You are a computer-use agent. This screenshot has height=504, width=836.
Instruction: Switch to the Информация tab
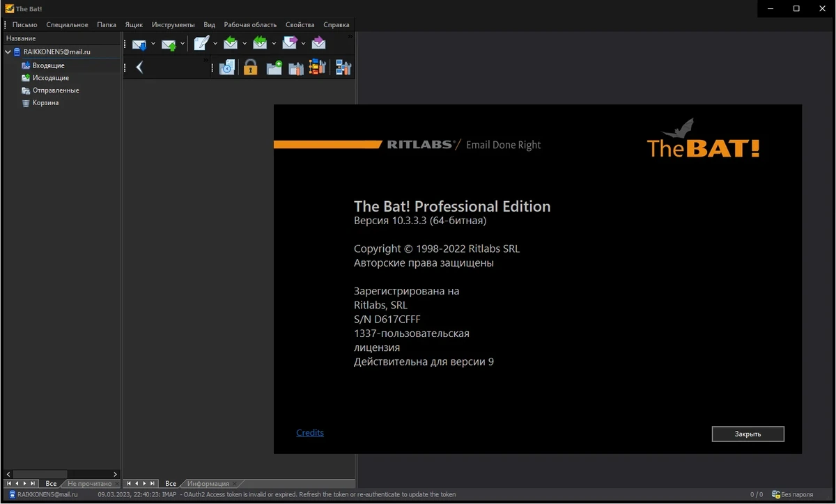pos(208,483)
